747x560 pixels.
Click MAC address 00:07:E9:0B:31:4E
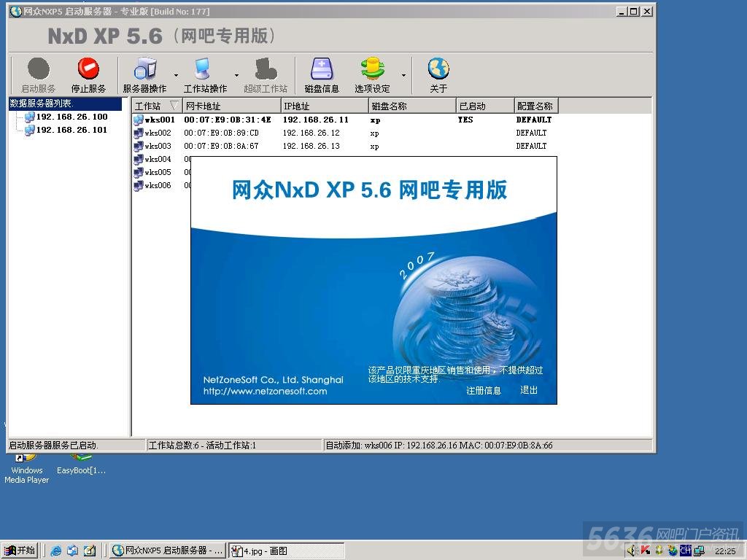[228, 120]
